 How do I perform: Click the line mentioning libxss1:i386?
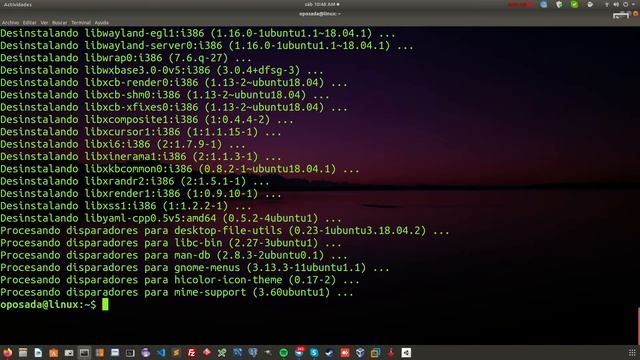point(126,206)
